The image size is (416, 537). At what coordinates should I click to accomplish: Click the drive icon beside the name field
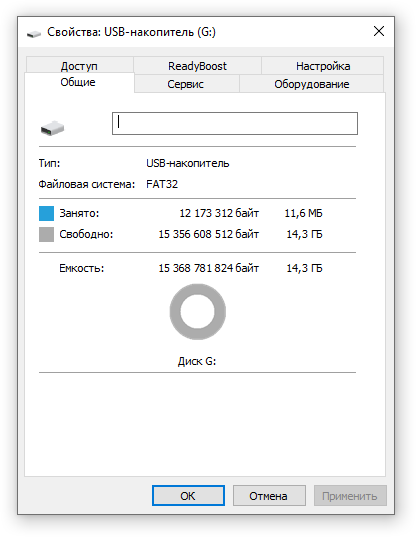52,128
